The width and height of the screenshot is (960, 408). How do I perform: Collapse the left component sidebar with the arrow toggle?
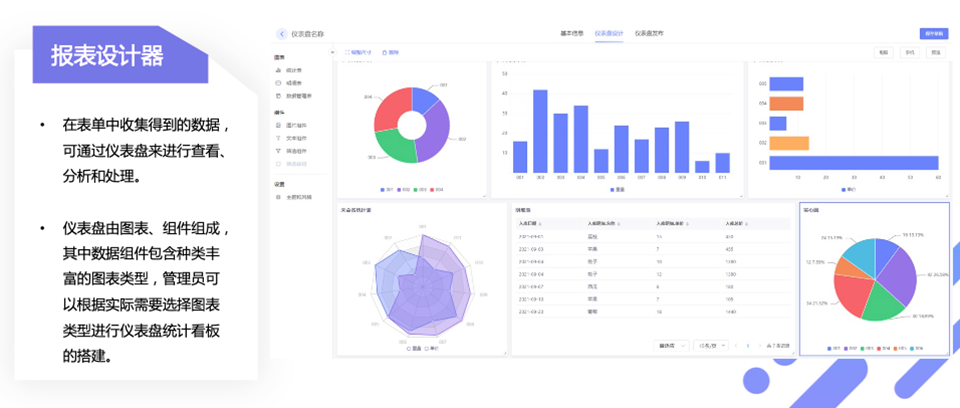[x=333, y=53]
